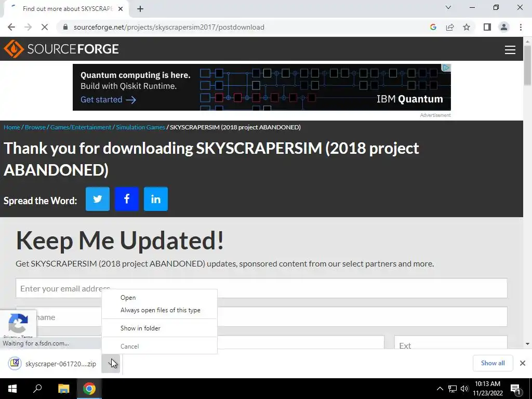Click the Google icon in address bar
Viewport: 532px width, 399px height.
433,27
